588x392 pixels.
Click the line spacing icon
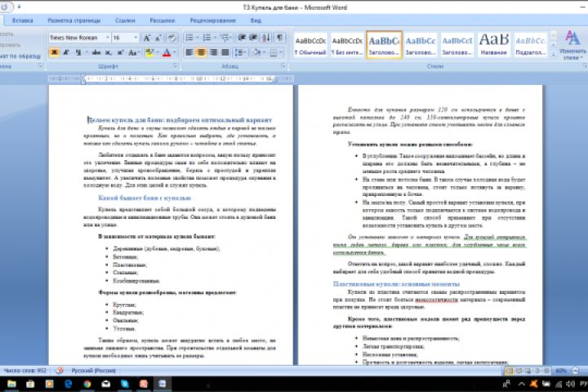pyautogui.click(x=238, y=52)
